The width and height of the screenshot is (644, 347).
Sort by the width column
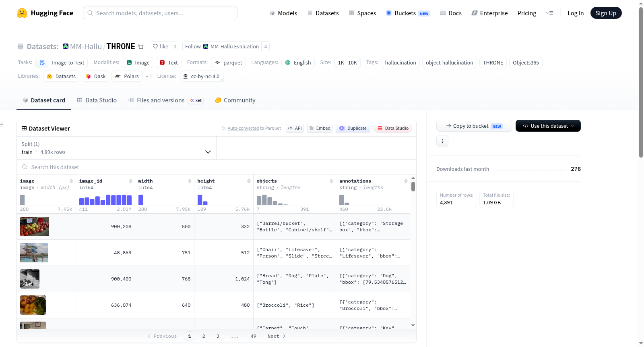(190, 181)
